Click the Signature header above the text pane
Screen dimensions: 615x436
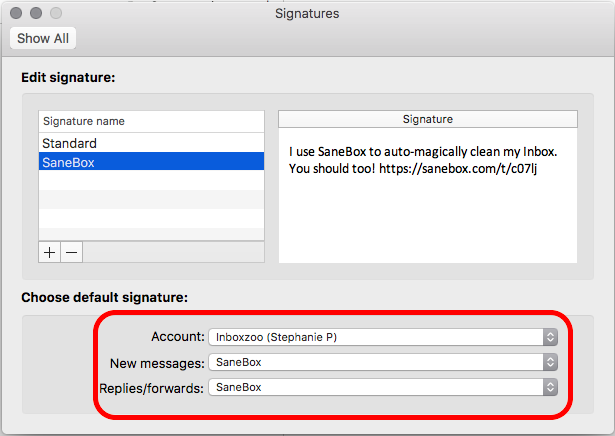tap(428, 119)
